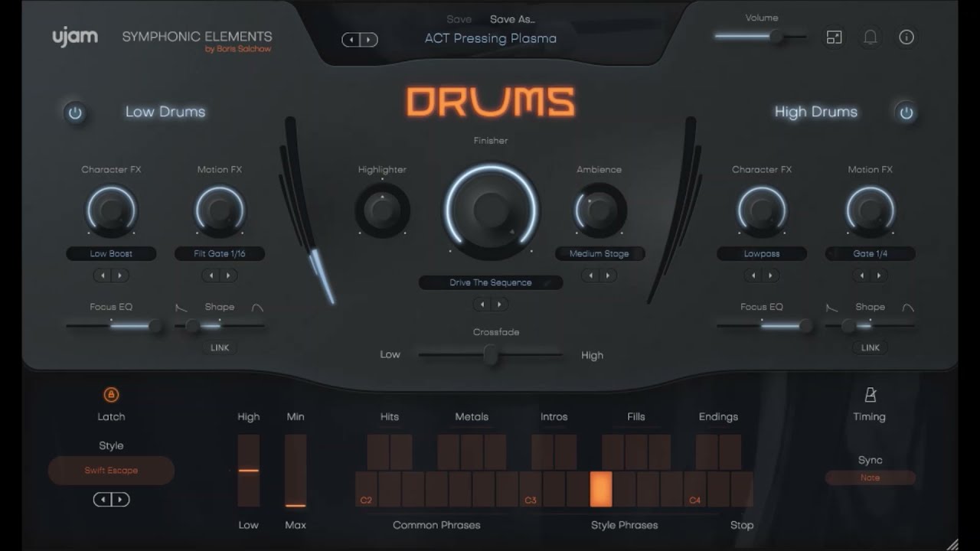Select previous preset with header left arrow
Viewport: 980px width, 551px height.
pyautogui.click(x=351, y=40)
